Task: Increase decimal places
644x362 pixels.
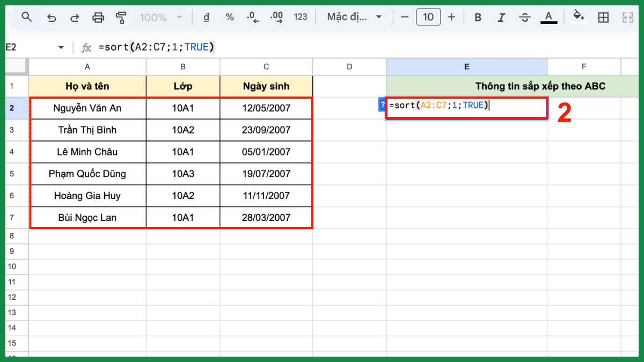Action: (276, 17)
